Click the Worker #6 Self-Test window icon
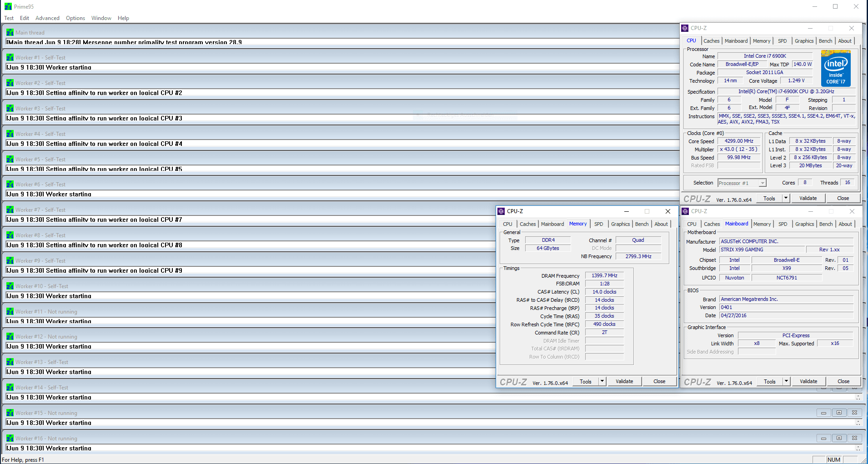Image resolution: width=868 pixels, height=464 pixels. (10, 185)
